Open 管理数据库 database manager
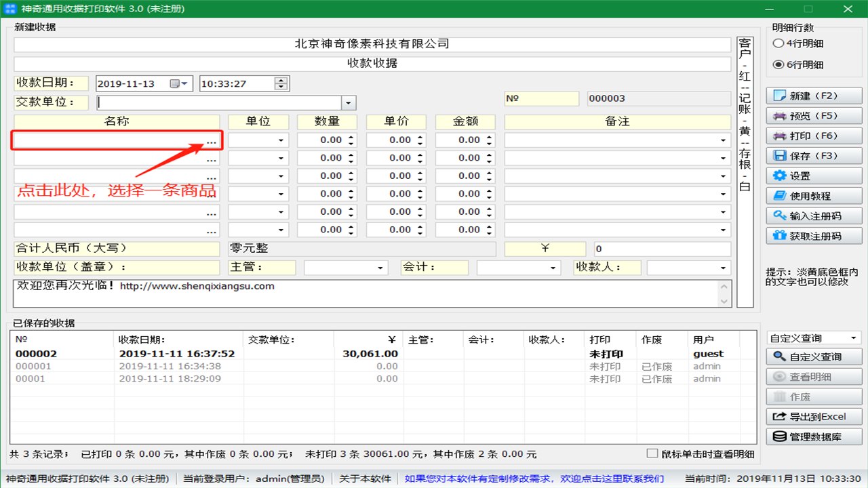The image size is (868, 488). 813,436
